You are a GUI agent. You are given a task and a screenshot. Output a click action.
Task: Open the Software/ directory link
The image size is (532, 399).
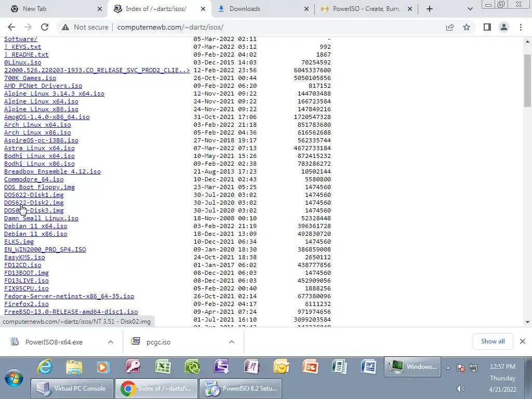[x=21, y=39]
